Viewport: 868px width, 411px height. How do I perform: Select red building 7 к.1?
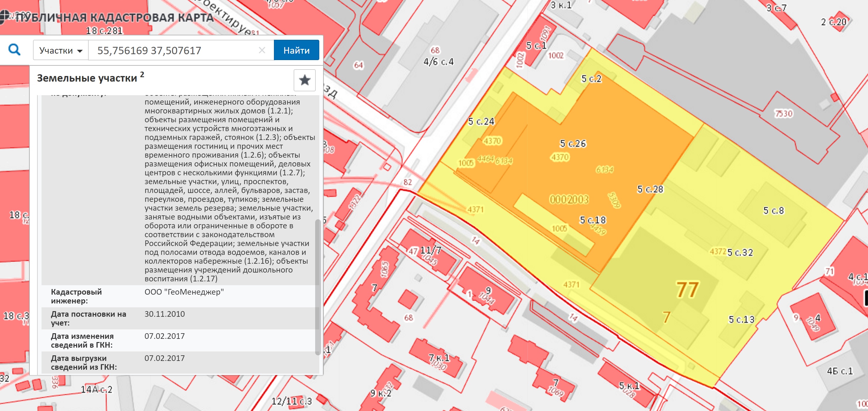tap(439, 358)
